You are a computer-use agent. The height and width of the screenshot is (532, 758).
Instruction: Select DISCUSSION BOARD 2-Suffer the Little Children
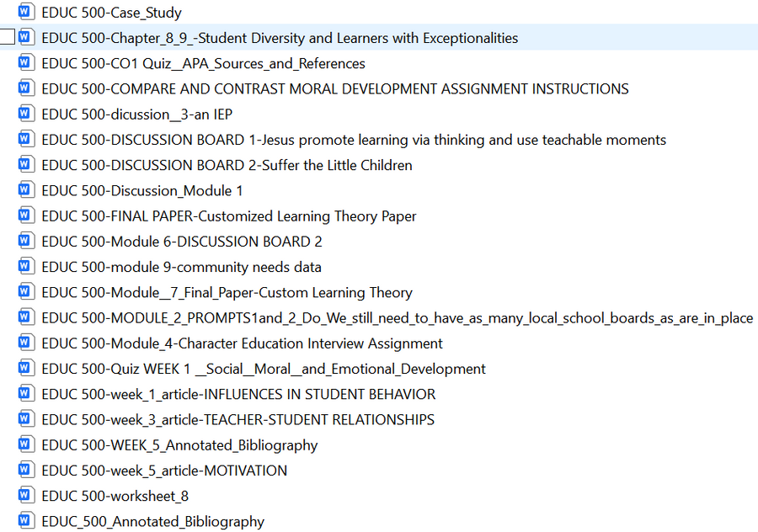pyautogui.click(x=227, y=165)
